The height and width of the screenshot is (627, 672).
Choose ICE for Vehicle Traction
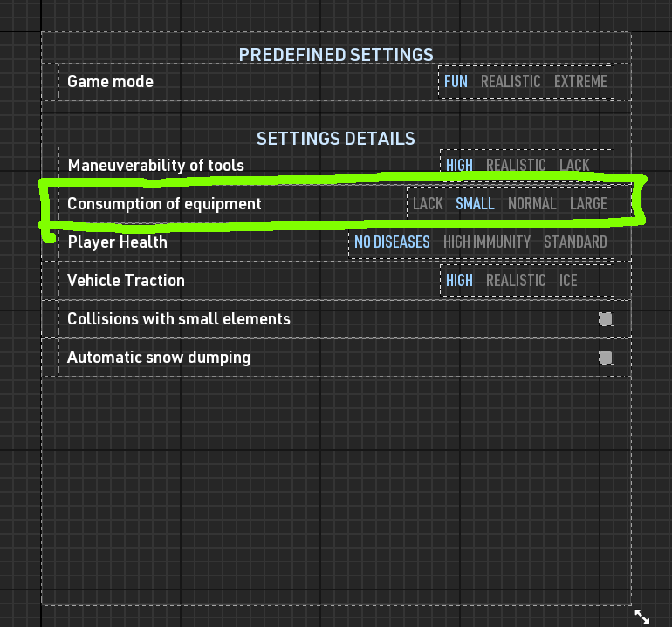pyautogui.click(x=568, y=281)
